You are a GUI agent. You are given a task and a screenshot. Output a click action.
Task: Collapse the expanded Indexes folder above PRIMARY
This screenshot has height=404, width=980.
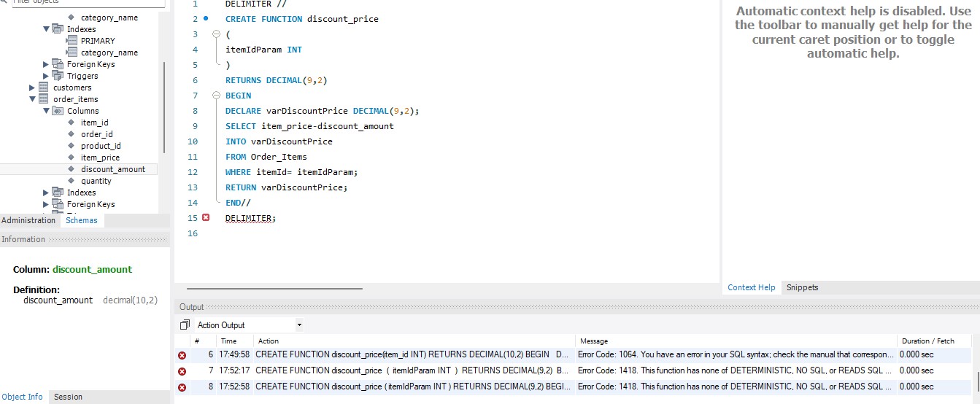tap(47, 29)
